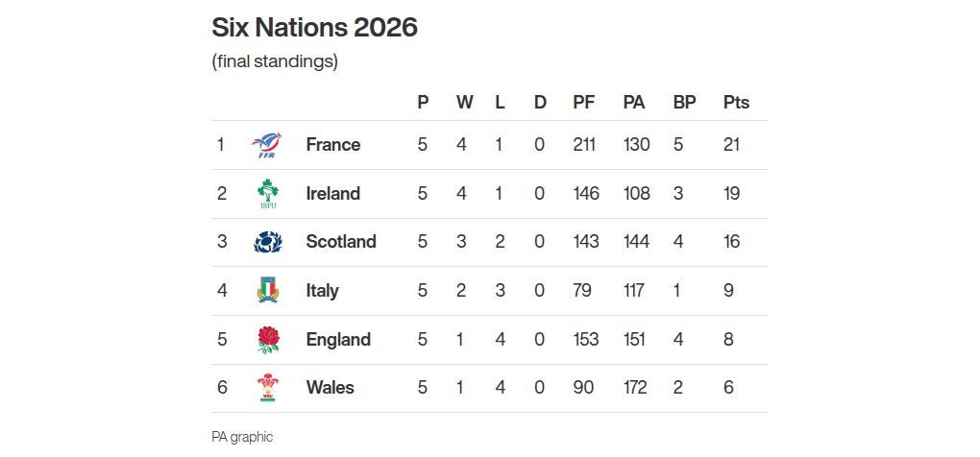Screen dimensions: 980x457
Task: Select the PF column header
Action: (x=583, y=103)
